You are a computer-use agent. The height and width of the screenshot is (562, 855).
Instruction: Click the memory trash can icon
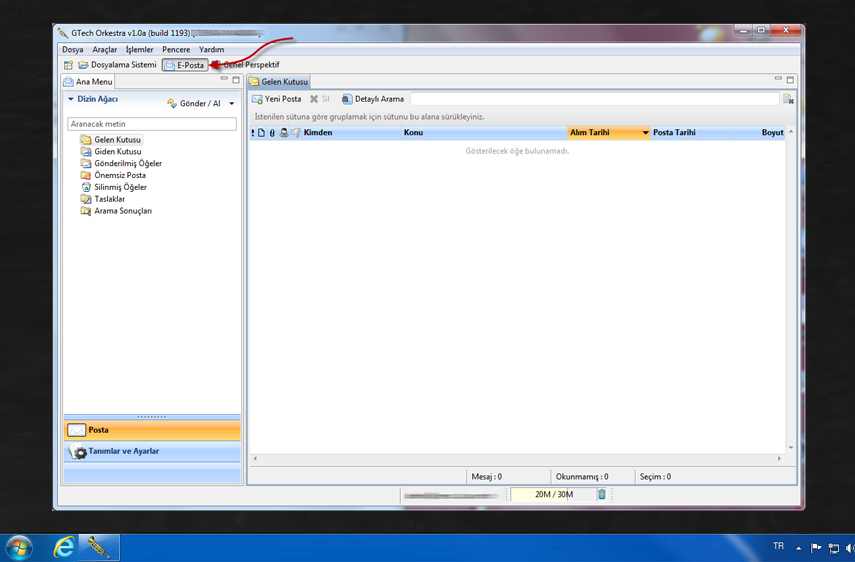(602, 494)
